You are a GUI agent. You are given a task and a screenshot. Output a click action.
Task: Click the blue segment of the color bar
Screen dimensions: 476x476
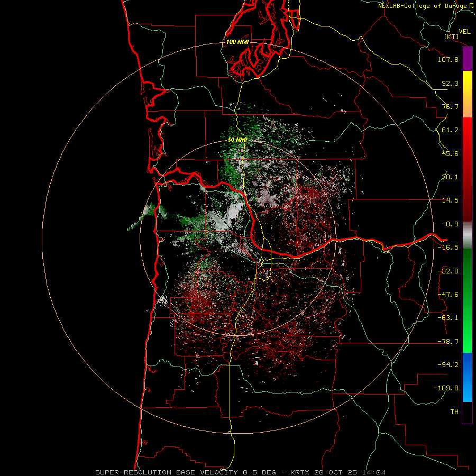(467, 377)
